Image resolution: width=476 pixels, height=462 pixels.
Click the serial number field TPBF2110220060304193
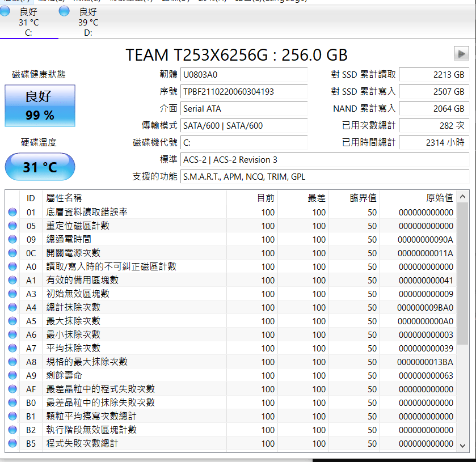click(x=244, y=92)
